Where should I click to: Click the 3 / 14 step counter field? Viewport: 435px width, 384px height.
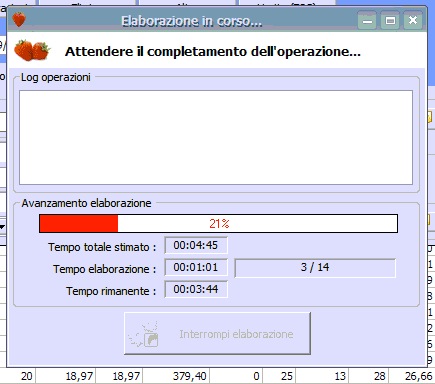click(x=315, y=268)
